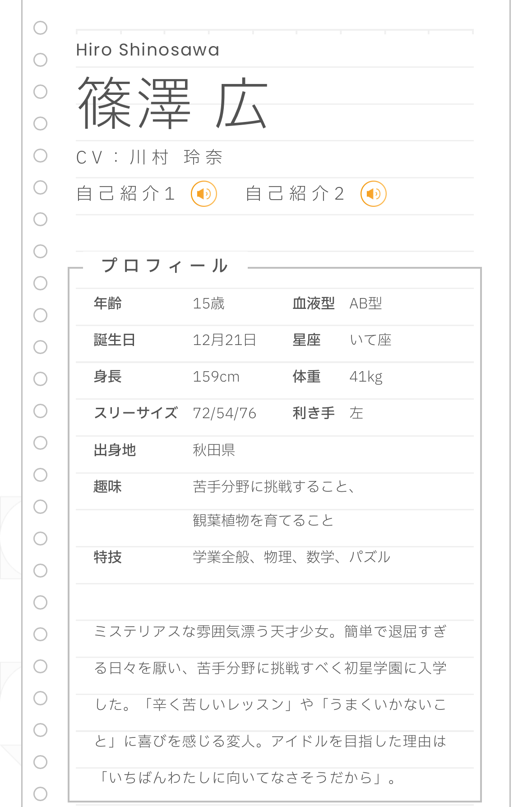Click the プロフィール section heading

click(x=165, y=266)
